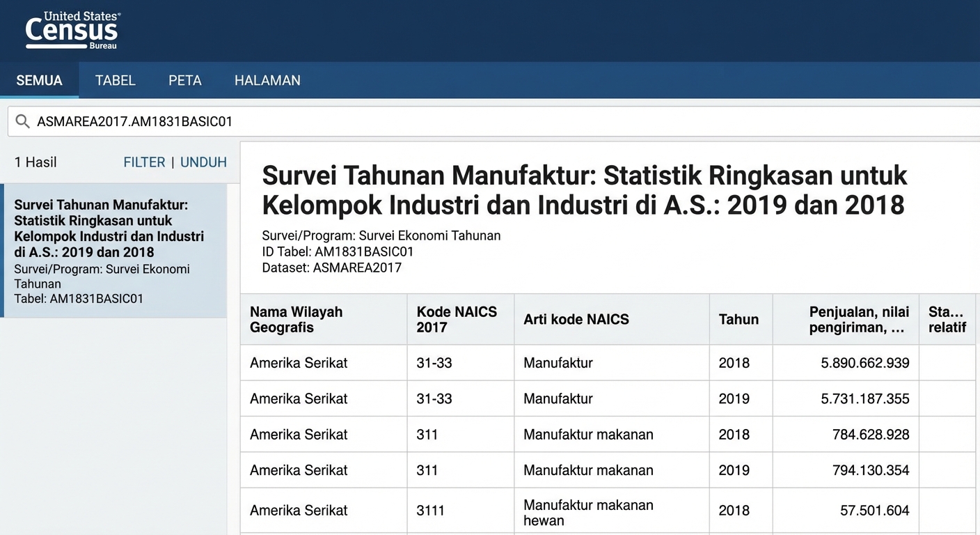The image size is (980, 535).
Task: Click the Tahun column header
Action: [740, 320]
